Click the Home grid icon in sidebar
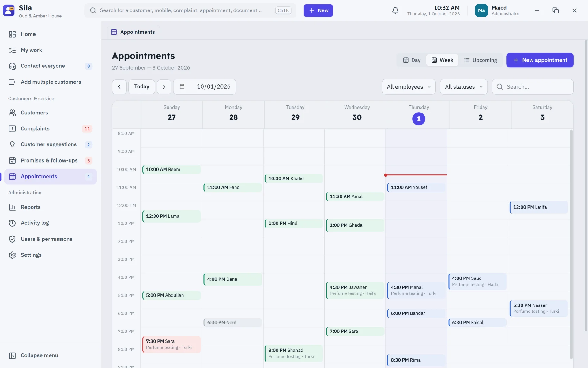 [x=12, y=34]
